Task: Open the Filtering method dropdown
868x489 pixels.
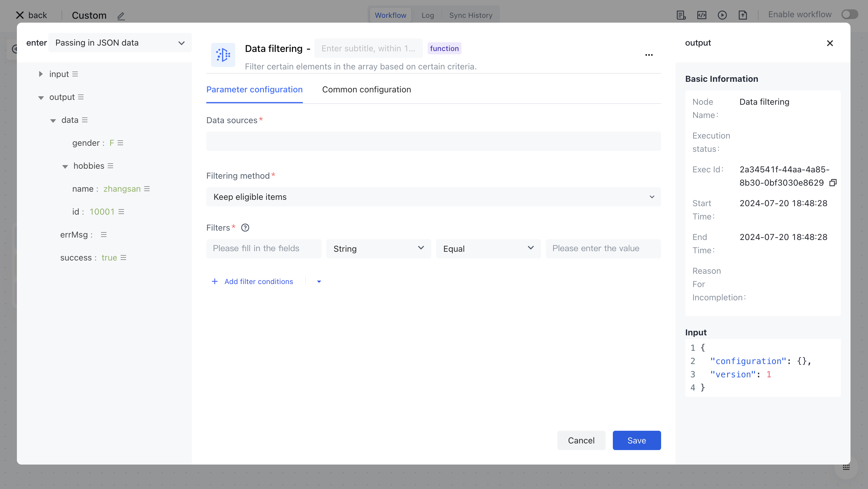Action: [433, 197]
